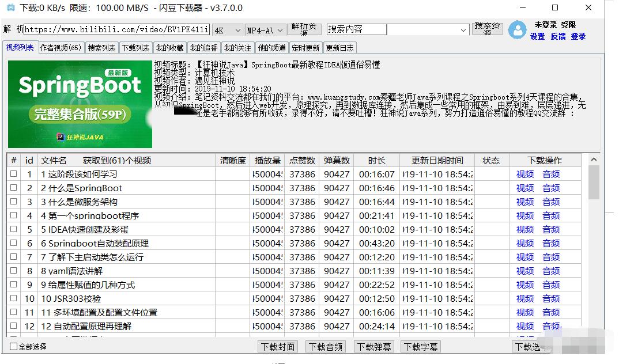Click duration 00:43:20 cell
Viewport: 619px width, 364px height.
click(x=376, y=243)
